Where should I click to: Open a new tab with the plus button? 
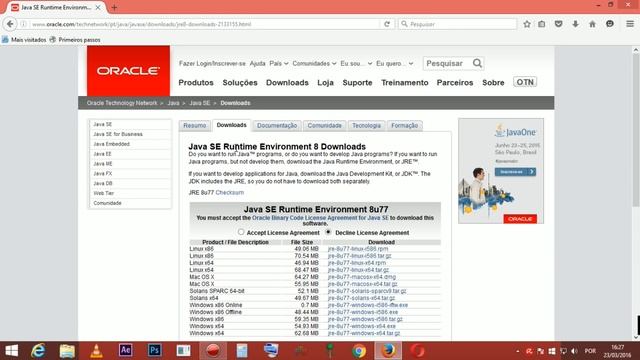point(114,7)
